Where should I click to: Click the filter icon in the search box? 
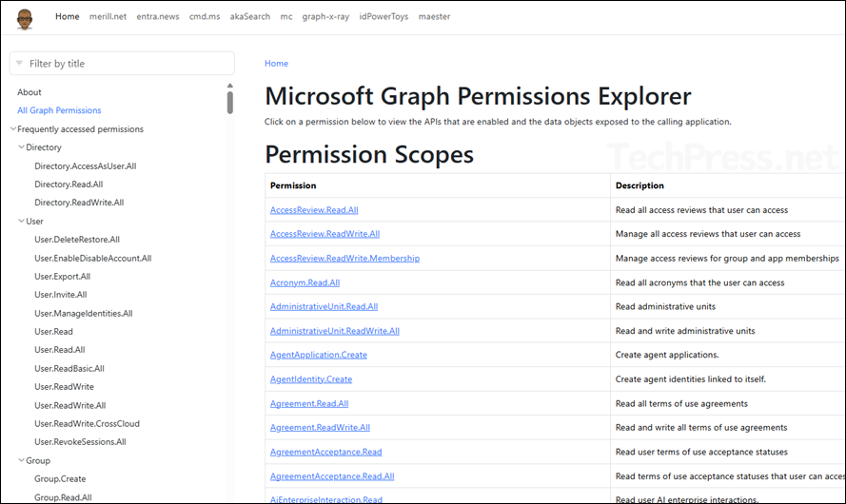click(19, 64)
